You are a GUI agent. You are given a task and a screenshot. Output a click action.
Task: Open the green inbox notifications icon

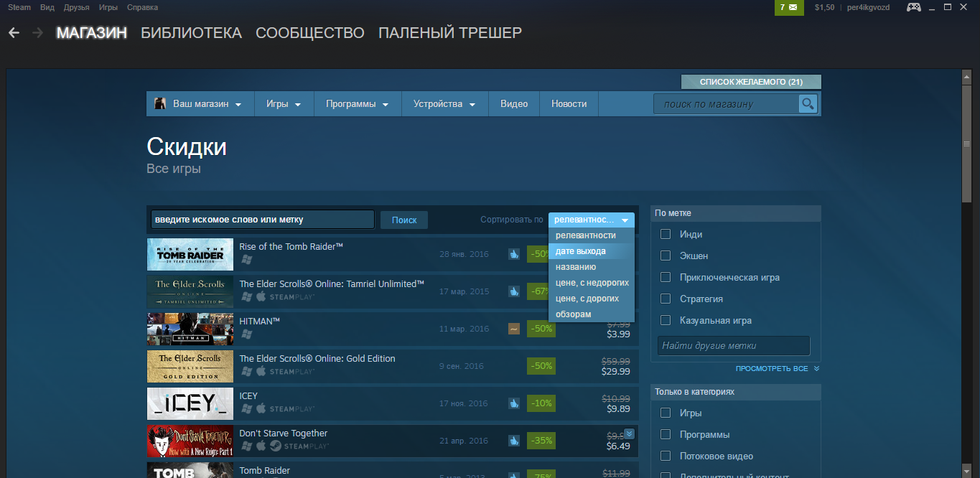(x=789, y=7)
